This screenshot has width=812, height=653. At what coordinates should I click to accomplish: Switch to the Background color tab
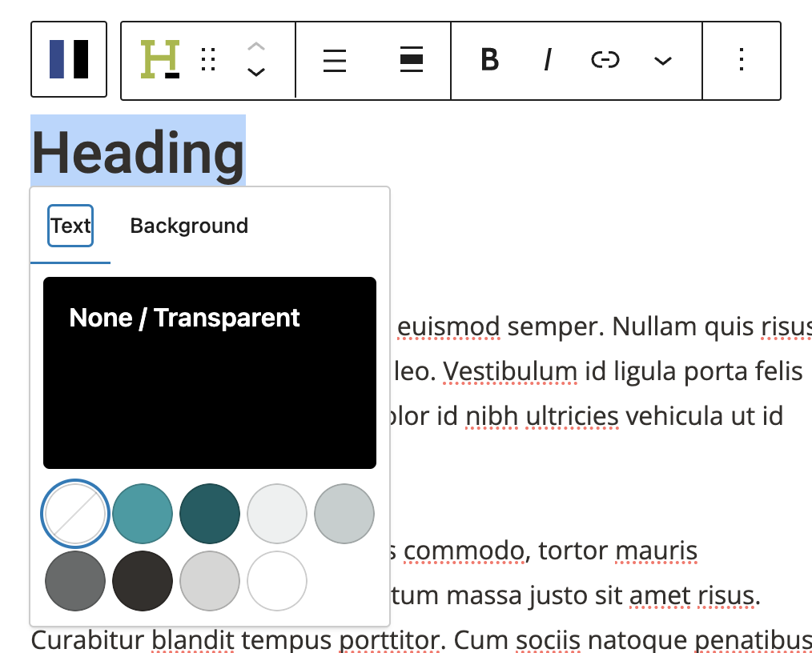click(x=189, y=226)
